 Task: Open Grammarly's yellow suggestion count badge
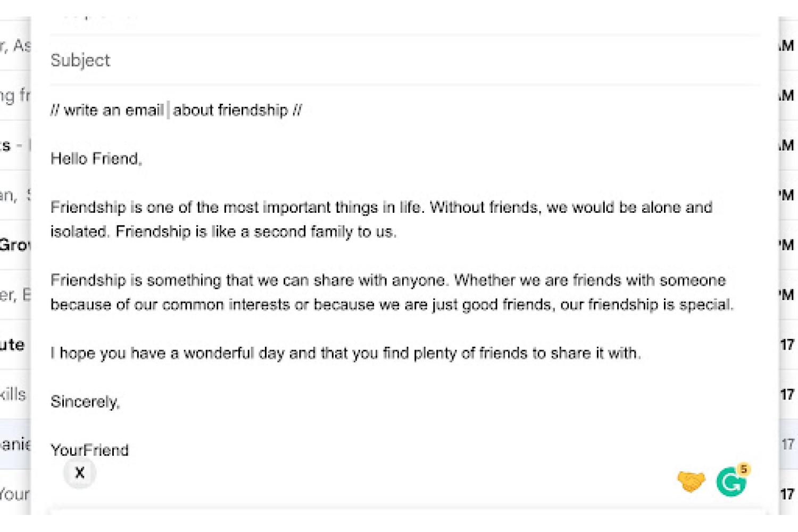click(x=744, y=469)
